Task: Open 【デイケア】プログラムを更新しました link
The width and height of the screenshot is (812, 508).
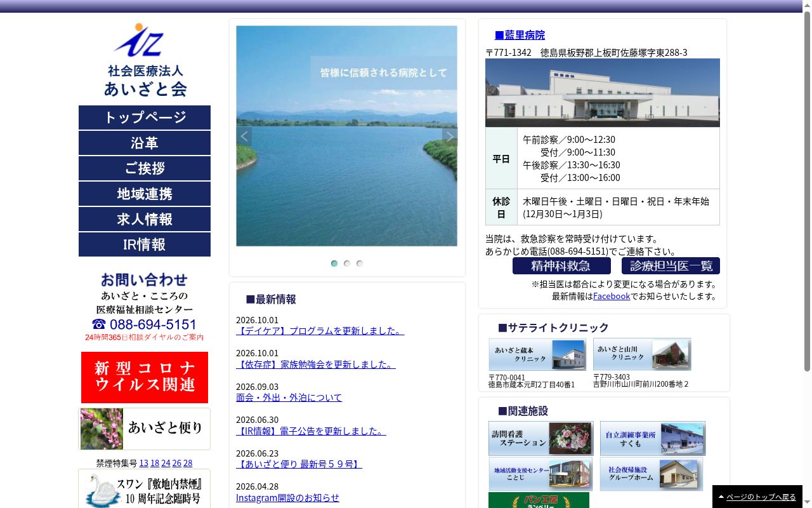Action: pyautogui.click(x=320, y=331)
